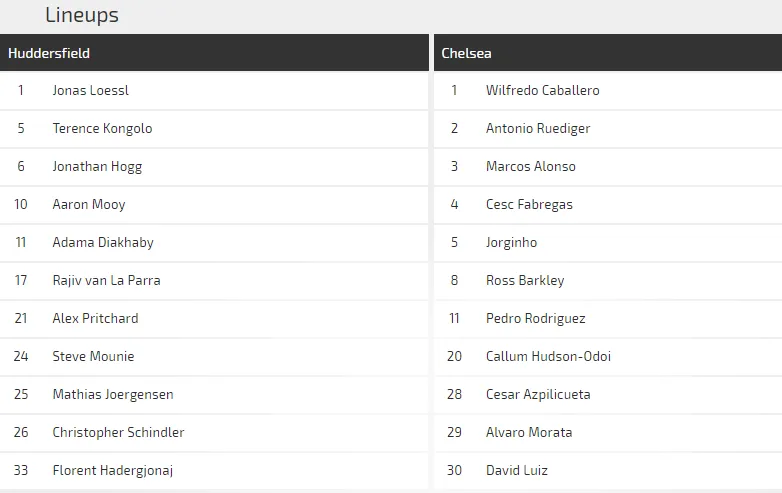Select Steve Mounie's name
782x493 pixels.
pyautogui.click(x=93, y=356)
